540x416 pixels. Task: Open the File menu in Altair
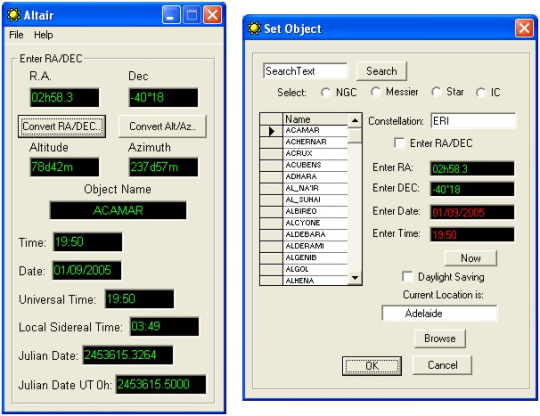click(x=16, y=35)
